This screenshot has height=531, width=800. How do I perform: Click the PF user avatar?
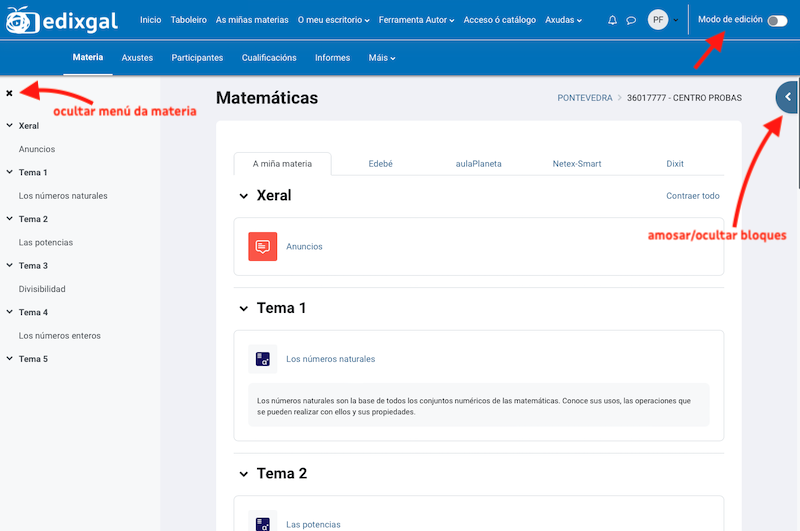pyautogui.click(x=658, y=20)
